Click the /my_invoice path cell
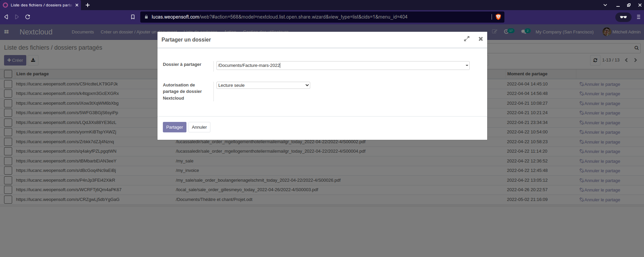This screenshot has height=257, width=644. pyautogui.click(x=187, y=171)
